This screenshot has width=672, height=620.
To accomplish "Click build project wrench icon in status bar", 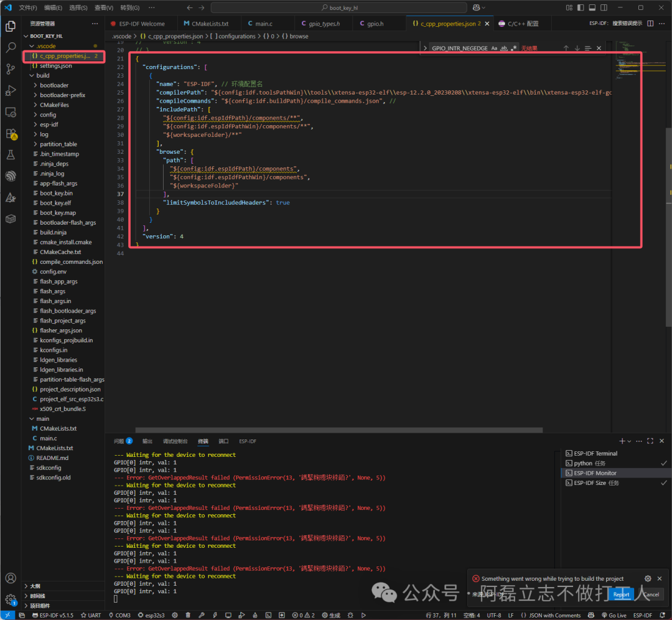I will [202, 615].
